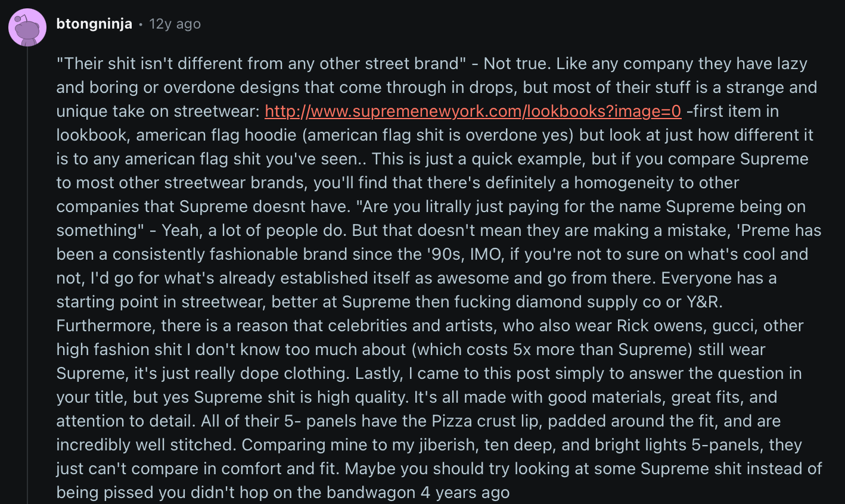Open the btongninja username profile

point(94,24)
